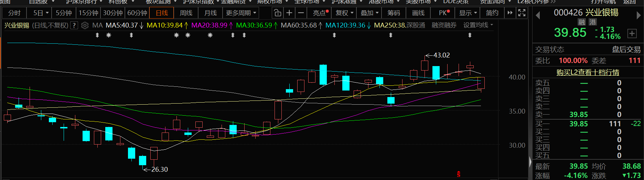644x180 pixels.
Task: Open the 显示 display dropdown
Action: [468, 13]
